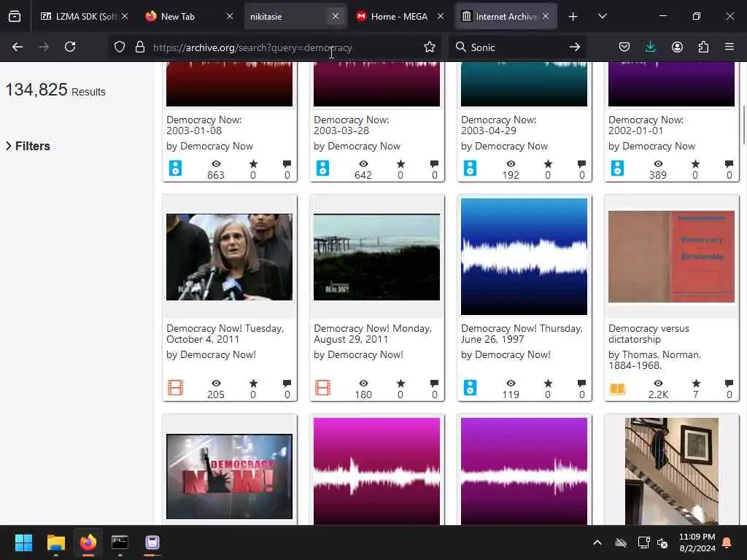Open Democracy Now: 2003-04-29 item
This screenshot has width=747, height=560.
click(x=499, y=125)
